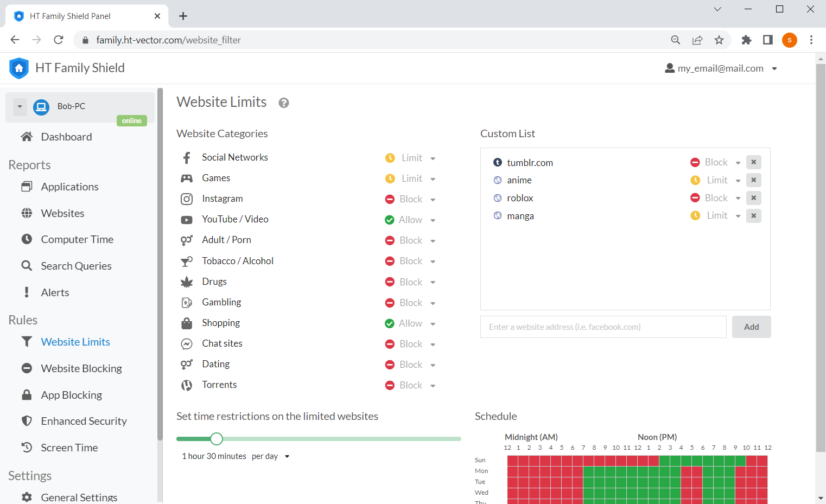Click the HT Family Shield logo
This screenshot has height=504, width=826.
19,68
